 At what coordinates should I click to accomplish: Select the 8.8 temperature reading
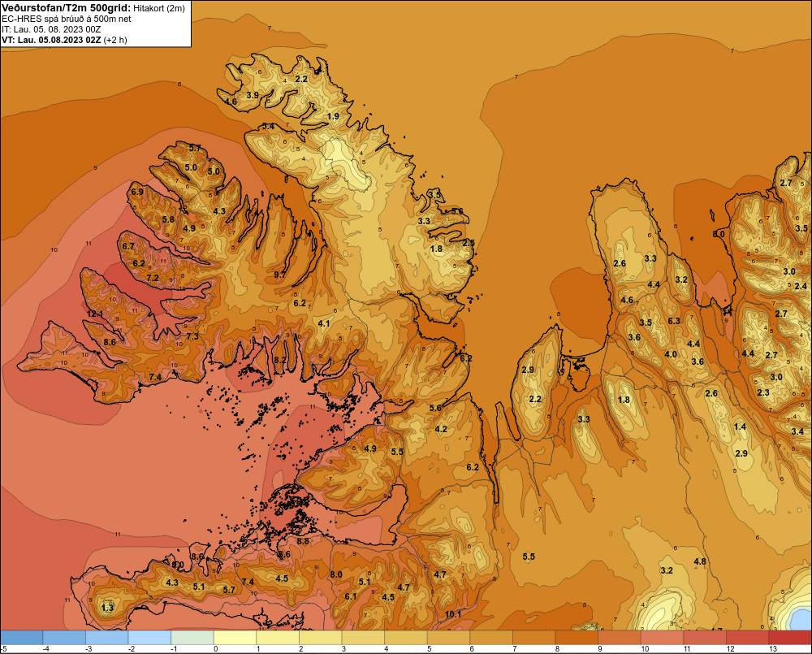[302, 541]
